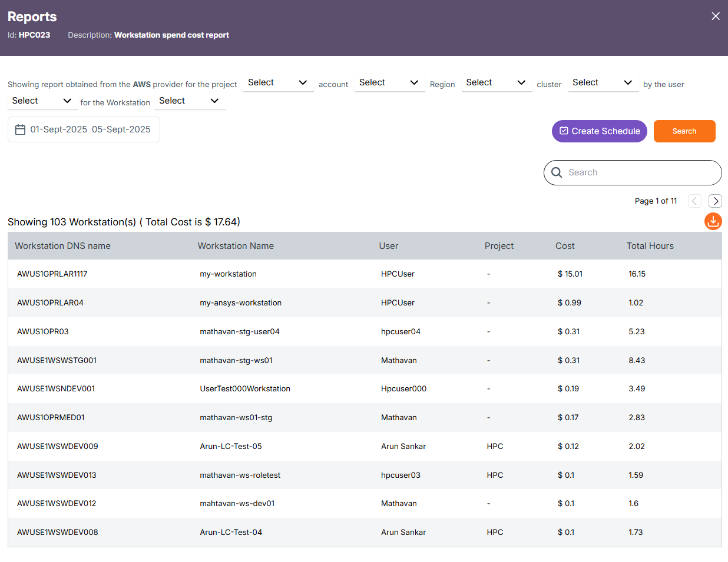The image size is (728, 562).
Task: Select row AWUS1OPRLAR04
Action: pyautogui.click(x=365, y=302)
